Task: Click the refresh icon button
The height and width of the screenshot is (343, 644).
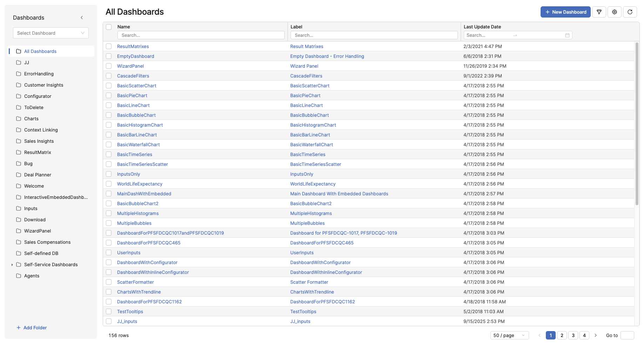Action: [630, 12]
